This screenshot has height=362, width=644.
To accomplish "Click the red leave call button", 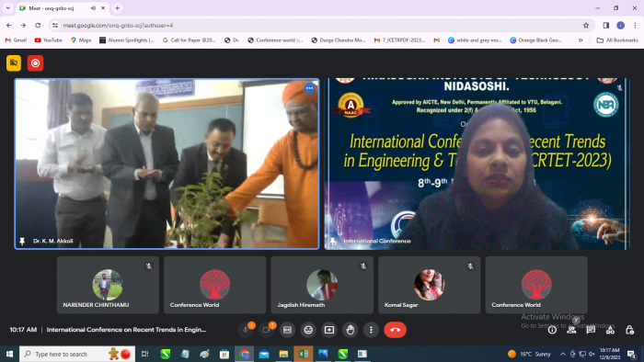I will click(x=395, y=330).
